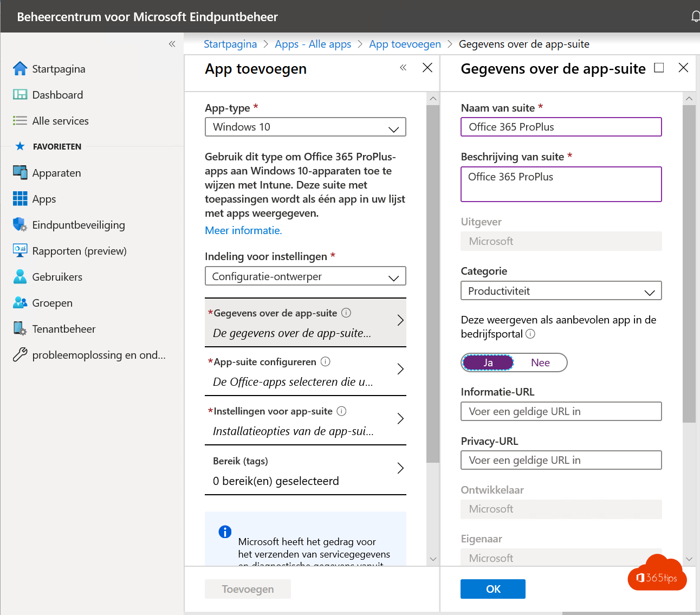Image resolution: width=700 pixels, height=615 pixels.
Task: Expand the Gegevens over de app-suite row
Action: point(306,322)
